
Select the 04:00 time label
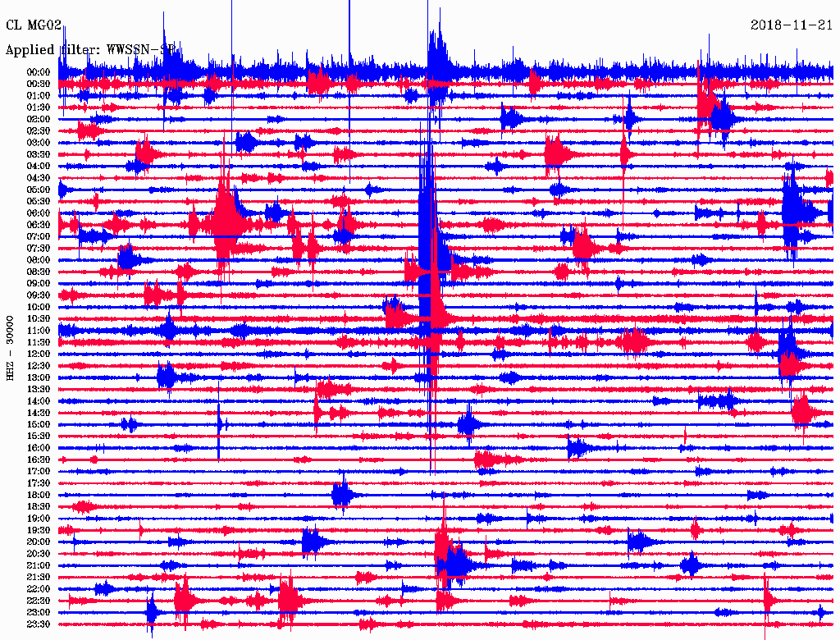[39, 167]
